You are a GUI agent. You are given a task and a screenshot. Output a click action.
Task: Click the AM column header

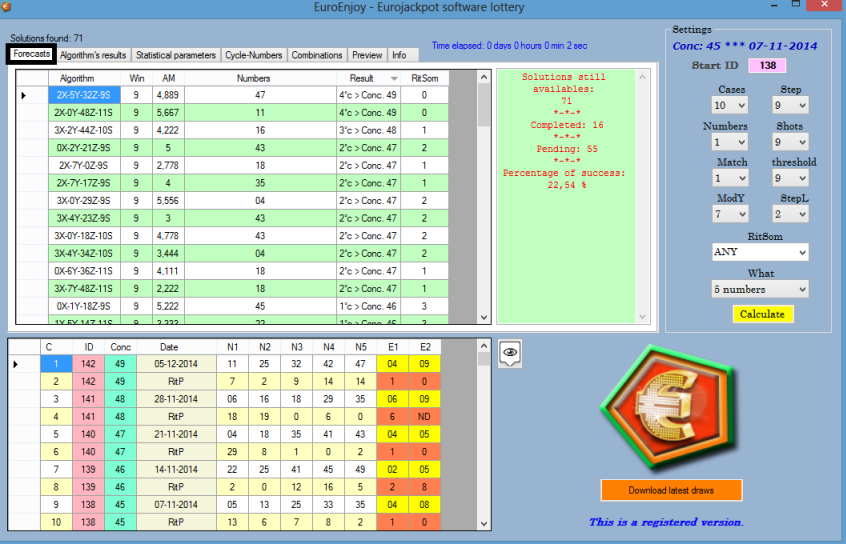(168, 78)
